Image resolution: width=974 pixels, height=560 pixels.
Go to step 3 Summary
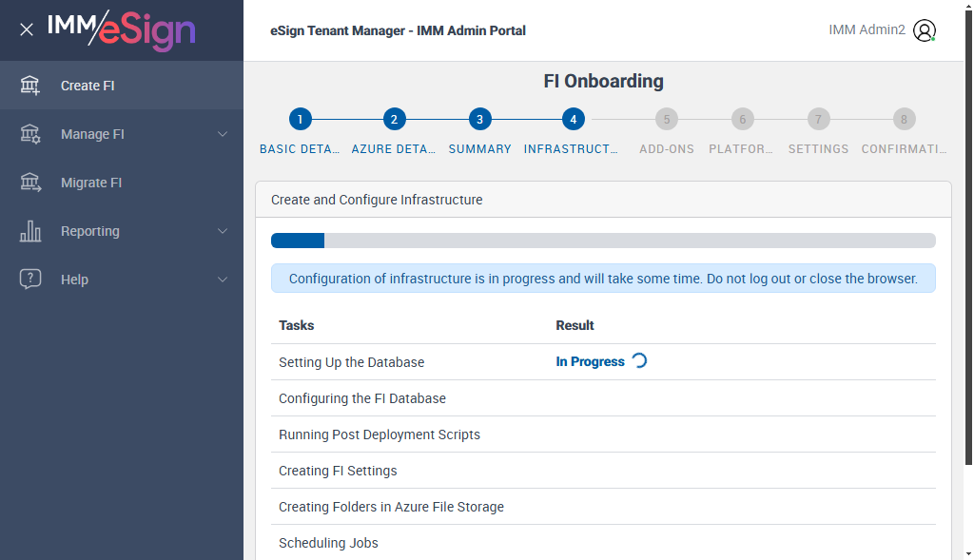click(479, 120)
